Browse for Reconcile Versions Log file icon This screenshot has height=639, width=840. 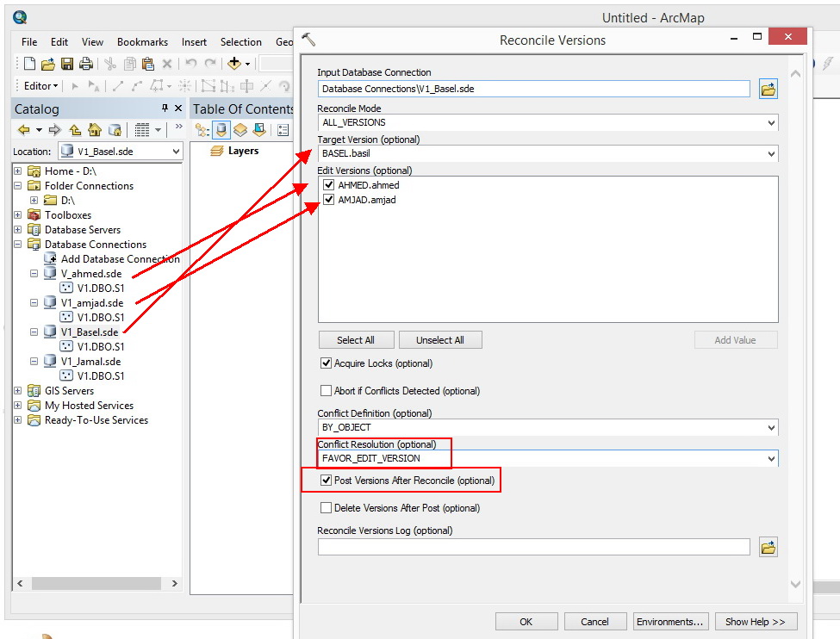[x=768, y=548]
